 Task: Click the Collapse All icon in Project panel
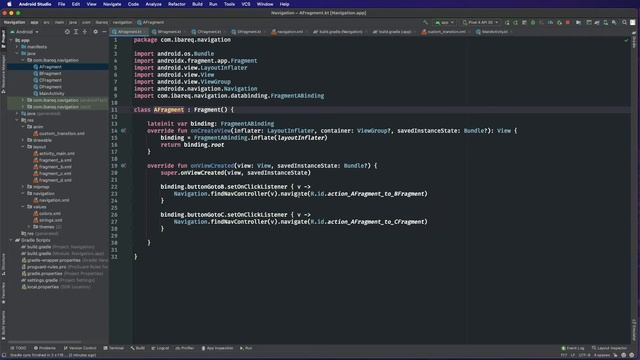point(85,31)
